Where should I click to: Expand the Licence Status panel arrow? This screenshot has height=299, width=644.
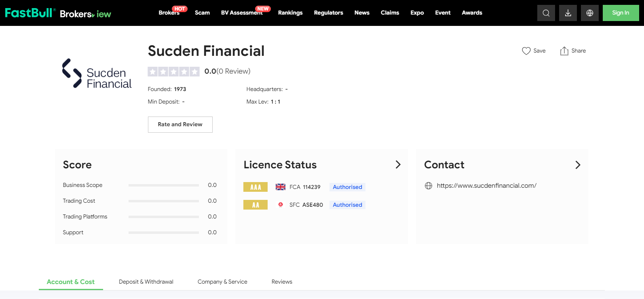tap(398, 165)
